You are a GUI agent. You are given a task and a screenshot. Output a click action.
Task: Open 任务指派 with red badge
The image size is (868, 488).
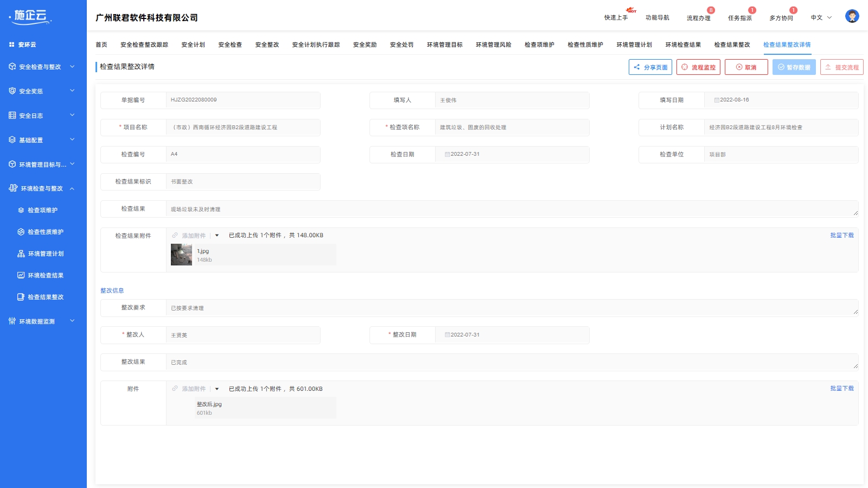[740, 18]
